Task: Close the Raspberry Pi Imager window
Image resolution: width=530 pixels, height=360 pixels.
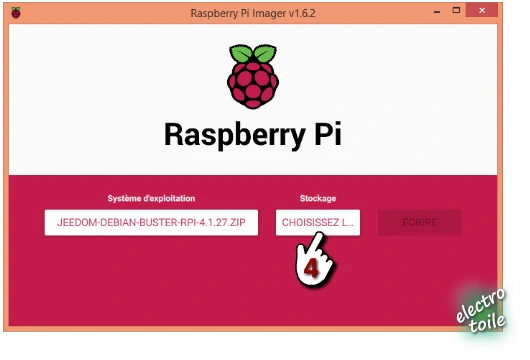Action: coord(482,10)
